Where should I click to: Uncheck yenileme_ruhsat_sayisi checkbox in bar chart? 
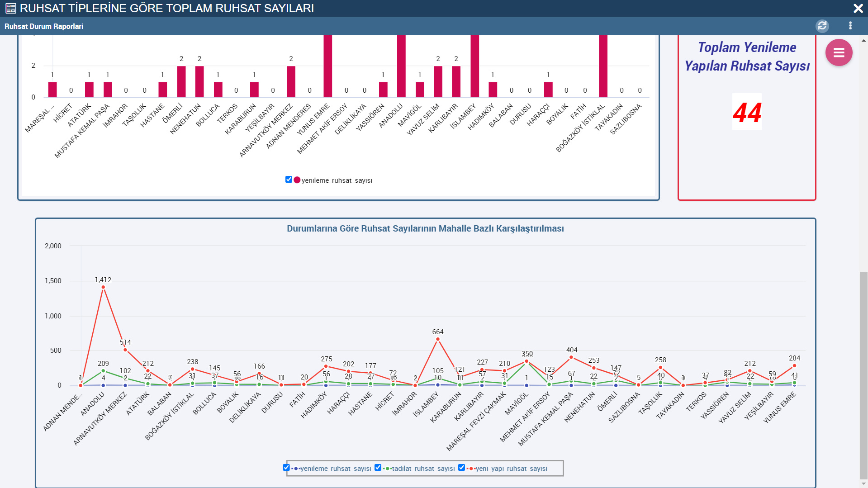[x=289, y=180]
